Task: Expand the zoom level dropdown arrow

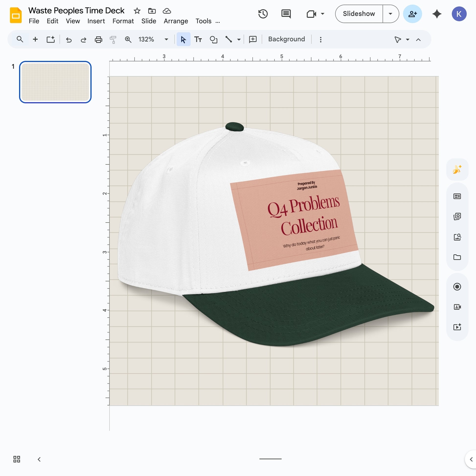Action: coord(166,39)
